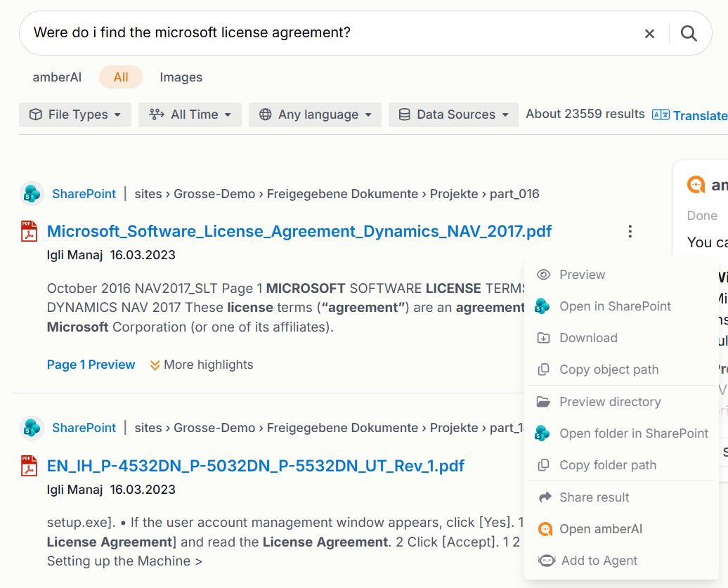Image resolution: width=728 pixels, height=588 pixels.
Task: Click the amberAI logo in the side panel
Action: (696, 185)
